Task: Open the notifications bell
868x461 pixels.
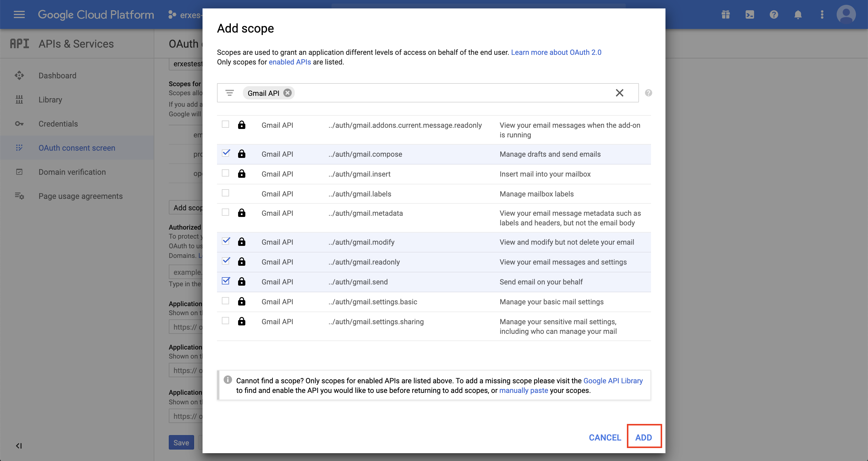Action: click(798, 14)
